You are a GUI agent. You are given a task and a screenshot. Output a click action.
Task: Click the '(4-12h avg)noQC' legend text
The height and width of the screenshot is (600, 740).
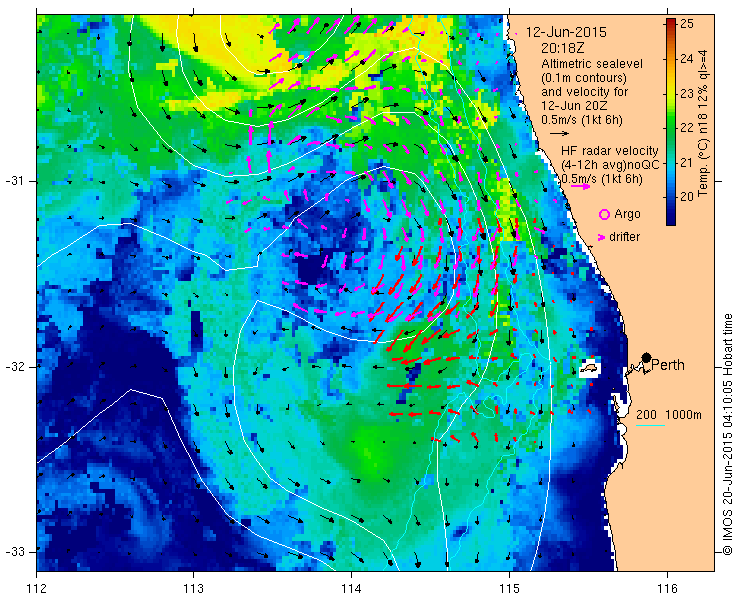tap(610, 165)
